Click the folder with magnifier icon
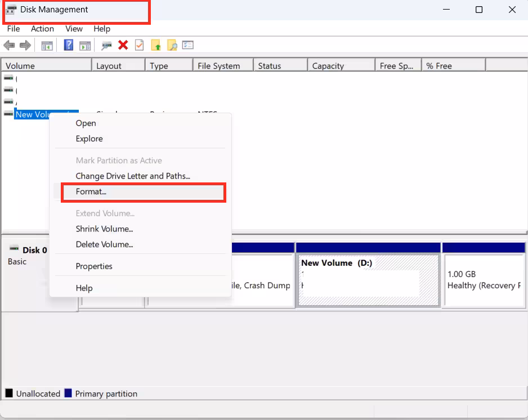 pos(172,45)
